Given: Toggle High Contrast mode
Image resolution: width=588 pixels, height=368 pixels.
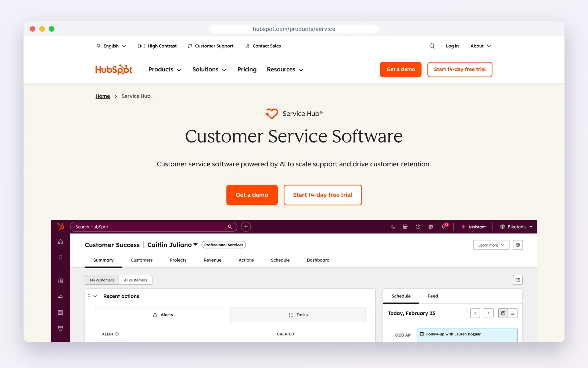Looking at the screenshot, I should point(157,46).
